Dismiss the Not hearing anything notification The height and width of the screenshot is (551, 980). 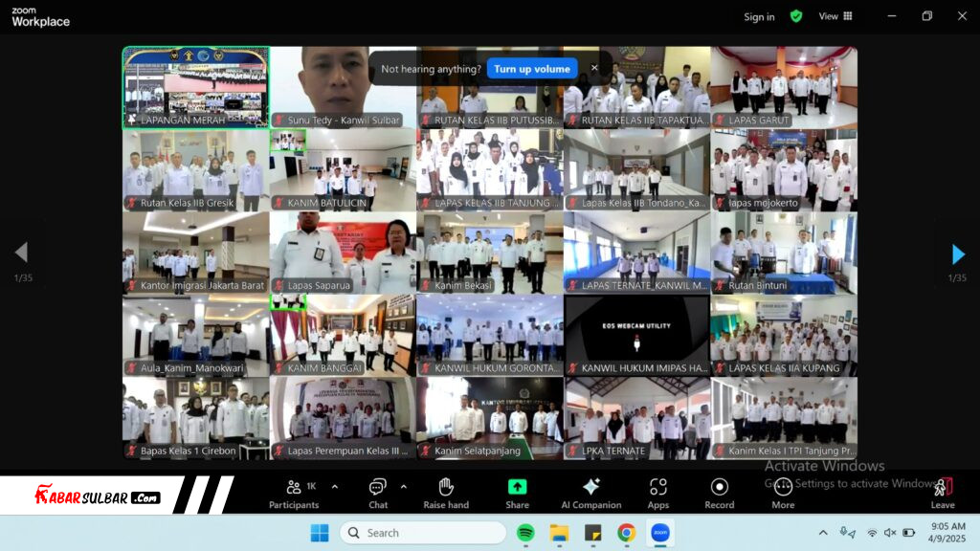(594, 68)
